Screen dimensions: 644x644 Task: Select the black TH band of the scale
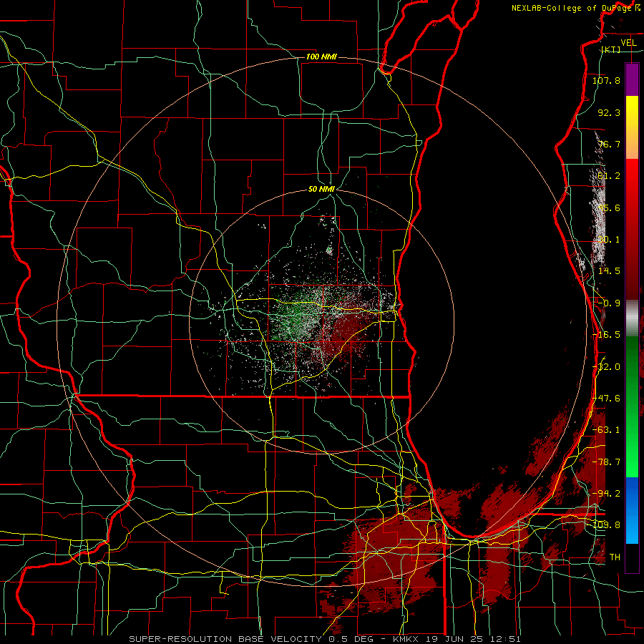[632, 558]
